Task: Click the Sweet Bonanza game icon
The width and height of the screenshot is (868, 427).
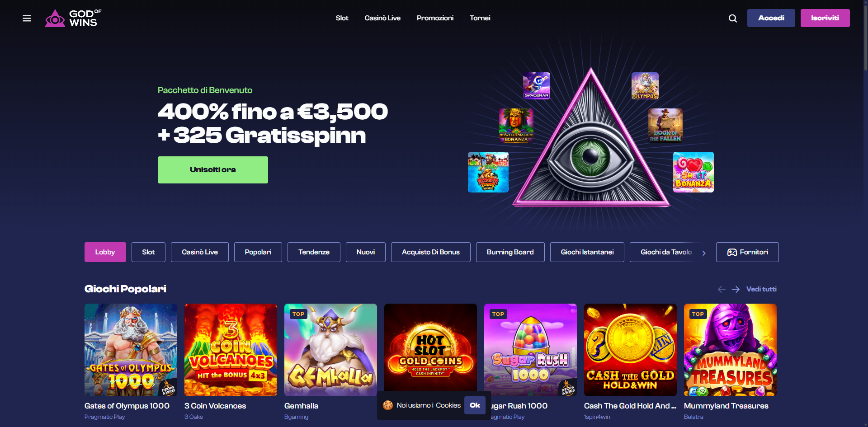Action: (x=693, y=172)
